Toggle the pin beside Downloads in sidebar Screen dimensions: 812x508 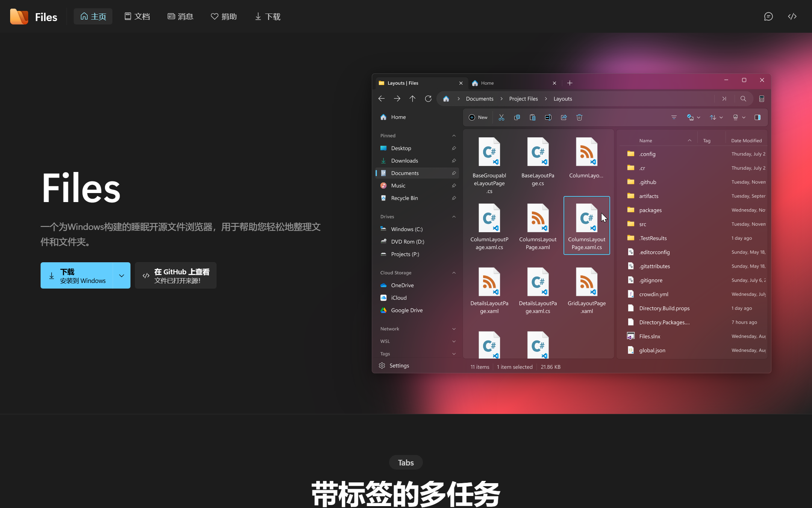point(454,161)
